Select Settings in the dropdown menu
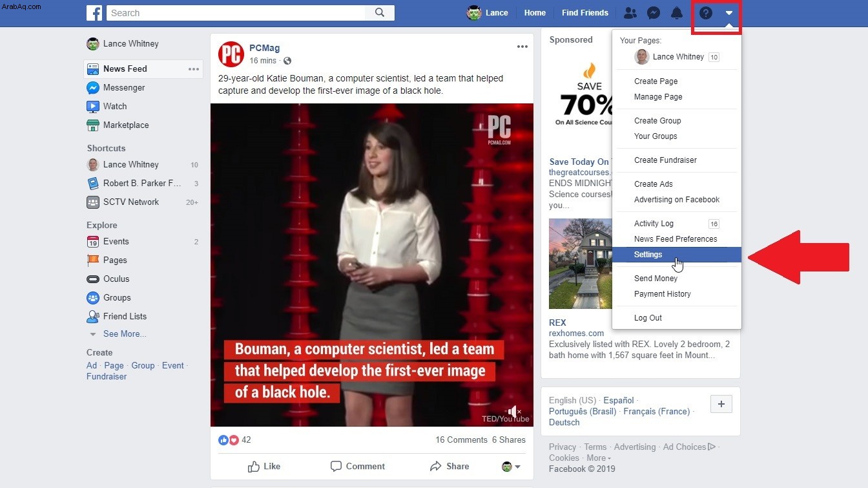The image size is (868, 488). pyautogui.click(x=677, y=255)
